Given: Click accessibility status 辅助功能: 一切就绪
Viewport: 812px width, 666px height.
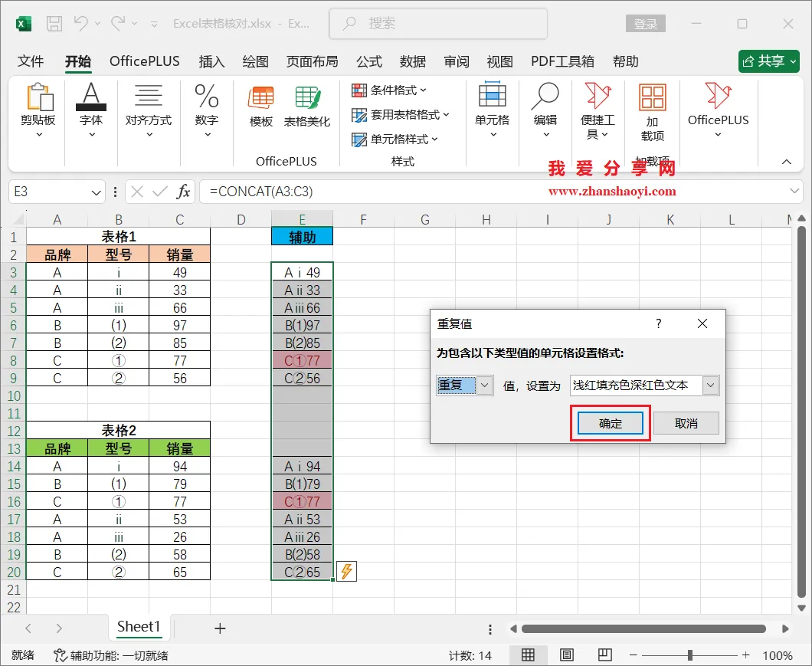Looking at the screenshot, I should [111, 655].
